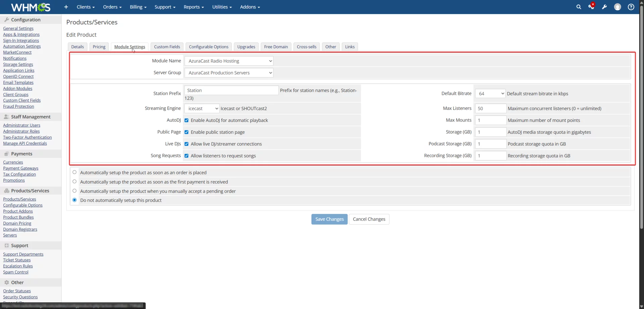Open the Module Name dropdown
Screen dimensions: 644x309
point(229,61)
